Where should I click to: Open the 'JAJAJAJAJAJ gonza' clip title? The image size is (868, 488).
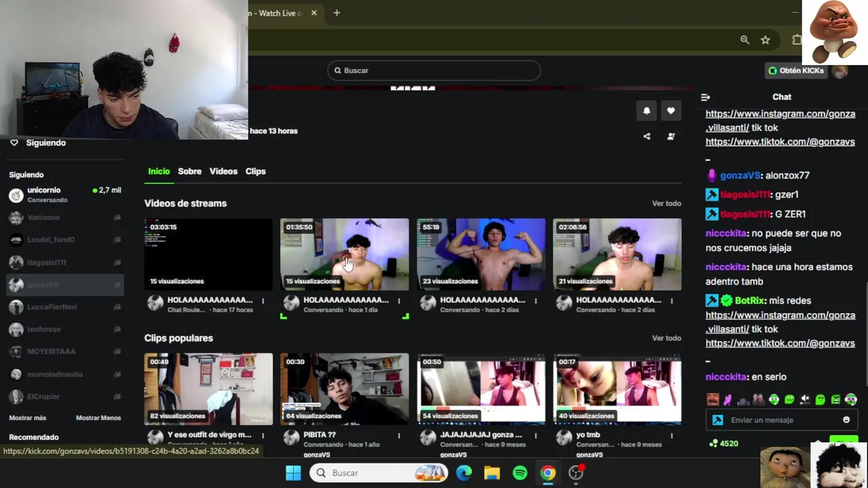[481, 435]
